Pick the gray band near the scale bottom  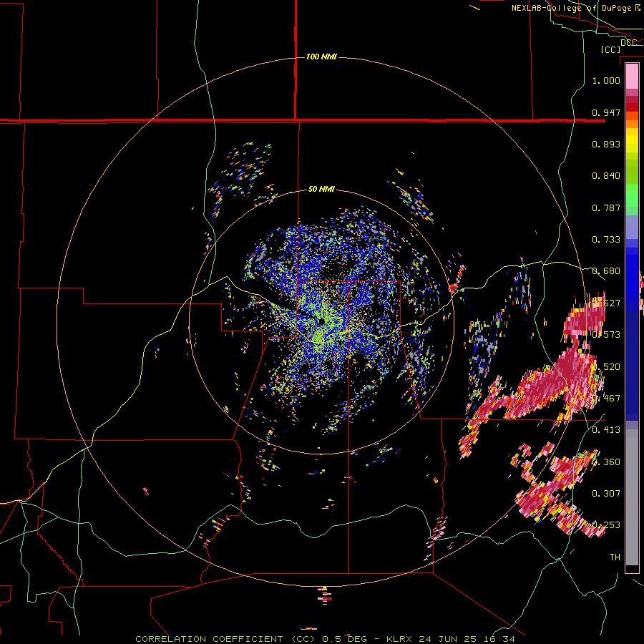(632, 497)
